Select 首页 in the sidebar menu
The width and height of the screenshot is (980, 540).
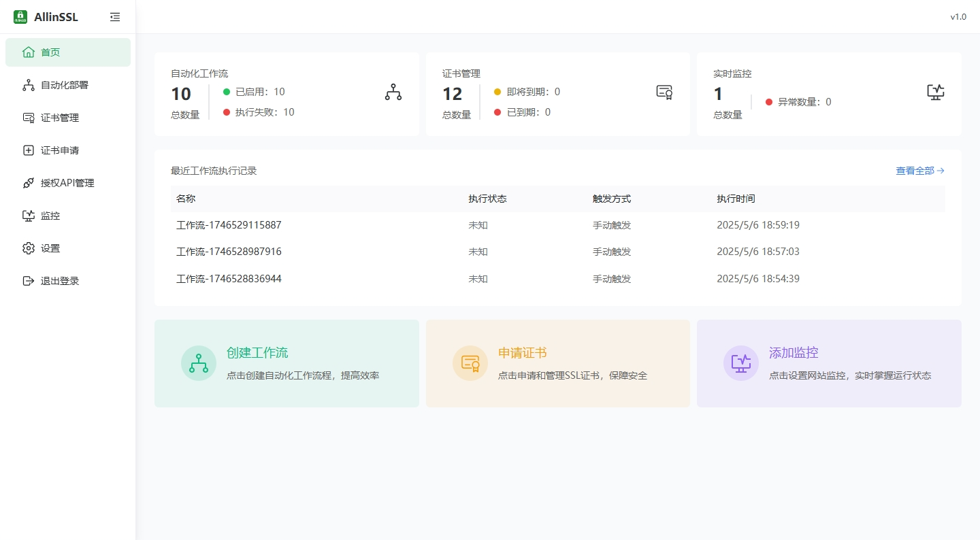tap(51, 52)
